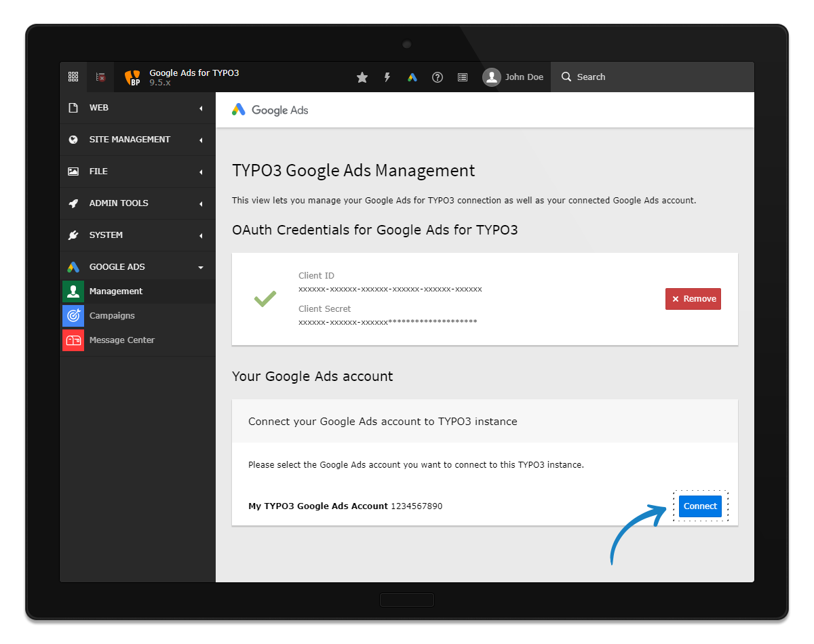This screenshot has width=814, height=644.
Task: Connect My TYPO3 Google Ads Account
Action: (x=700, y=506)
